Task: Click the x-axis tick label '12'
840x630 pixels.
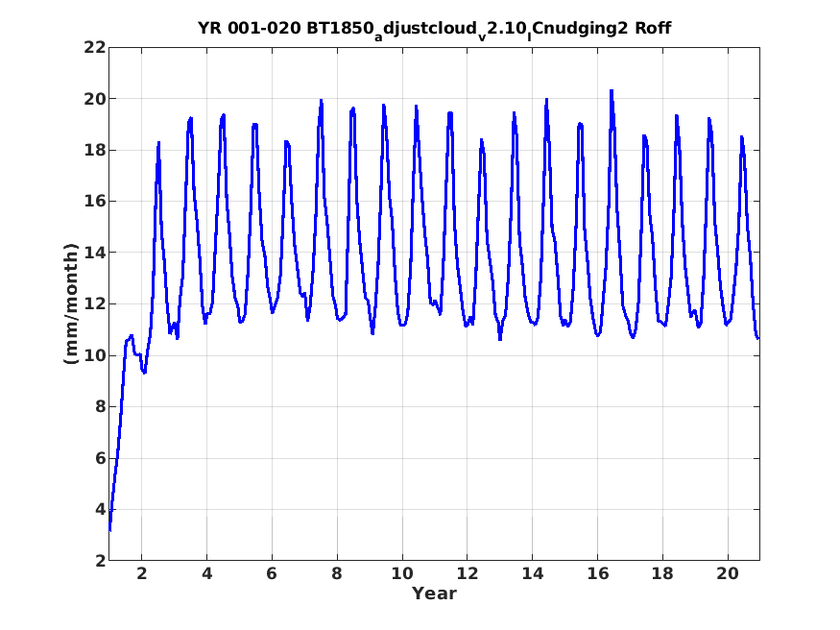Action: [468, 573]
